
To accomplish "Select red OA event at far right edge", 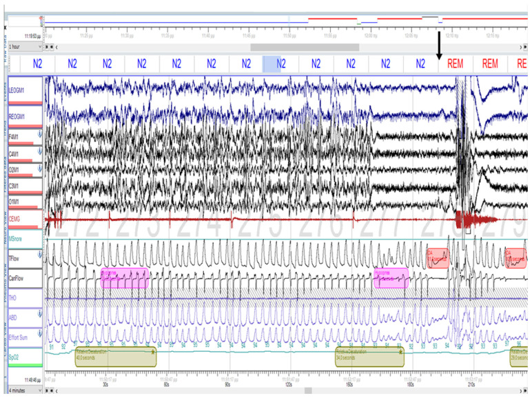I will point(515,258).
